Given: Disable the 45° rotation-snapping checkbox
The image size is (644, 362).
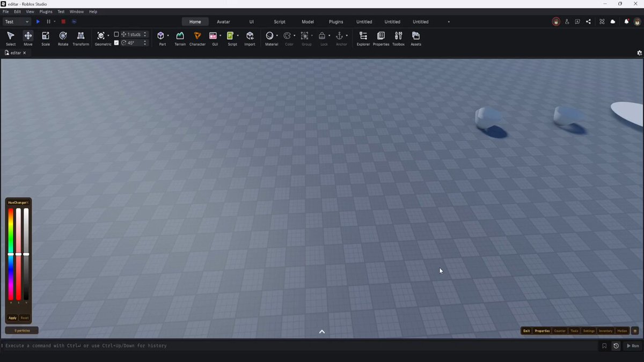Looking at the screenshot, I should coord(116,43).
